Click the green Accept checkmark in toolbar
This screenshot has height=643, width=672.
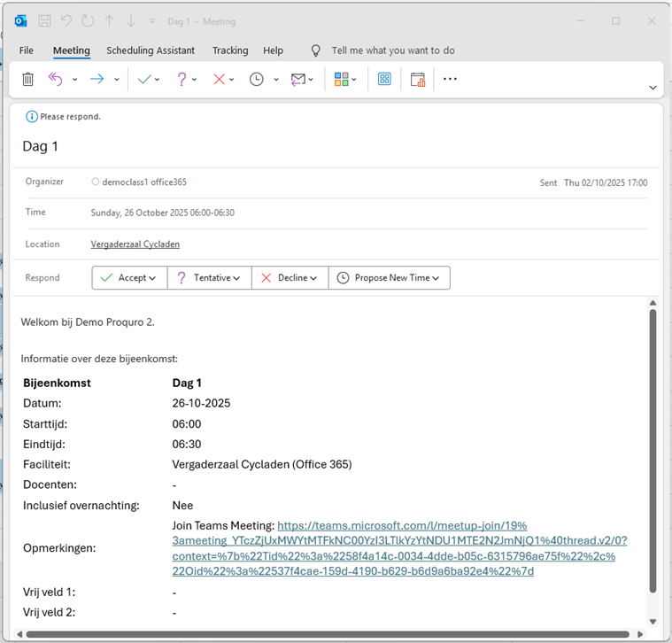coord(144,79)
